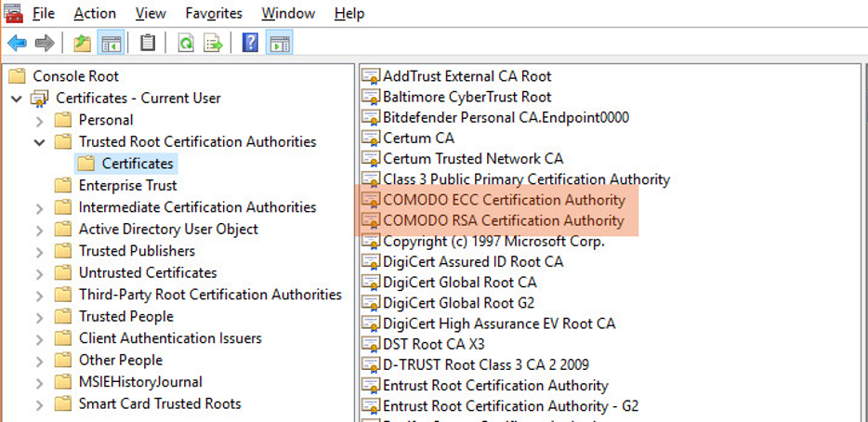Select Class 3 Public Primary Certification Authority

[526, 179]
